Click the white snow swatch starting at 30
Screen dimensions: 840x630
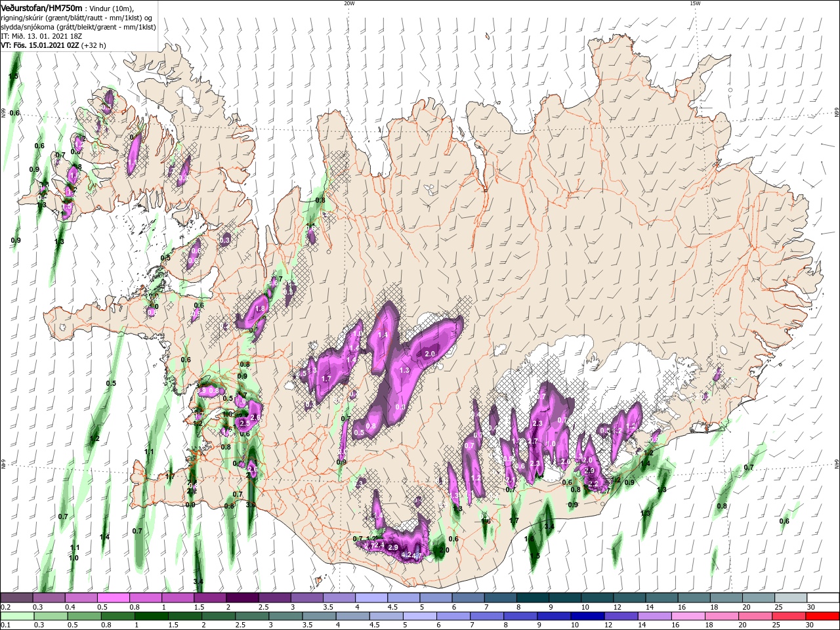pos(822,598)
